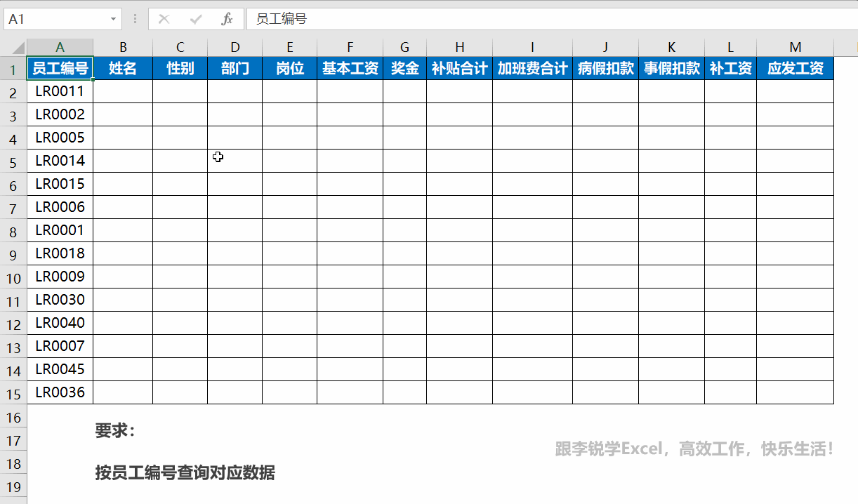Select column A header
Screen dimensions: 858x504
coord(60,48)
